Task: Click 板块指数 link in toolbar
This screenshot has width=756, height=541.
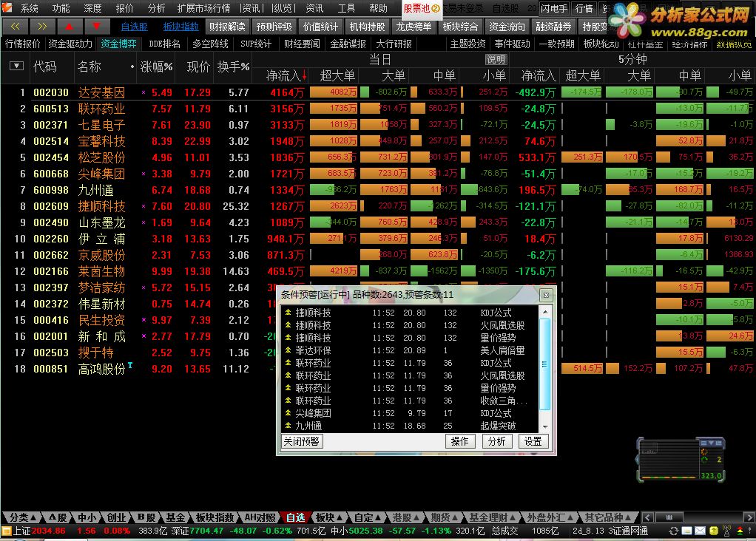Action: [180, 27]
